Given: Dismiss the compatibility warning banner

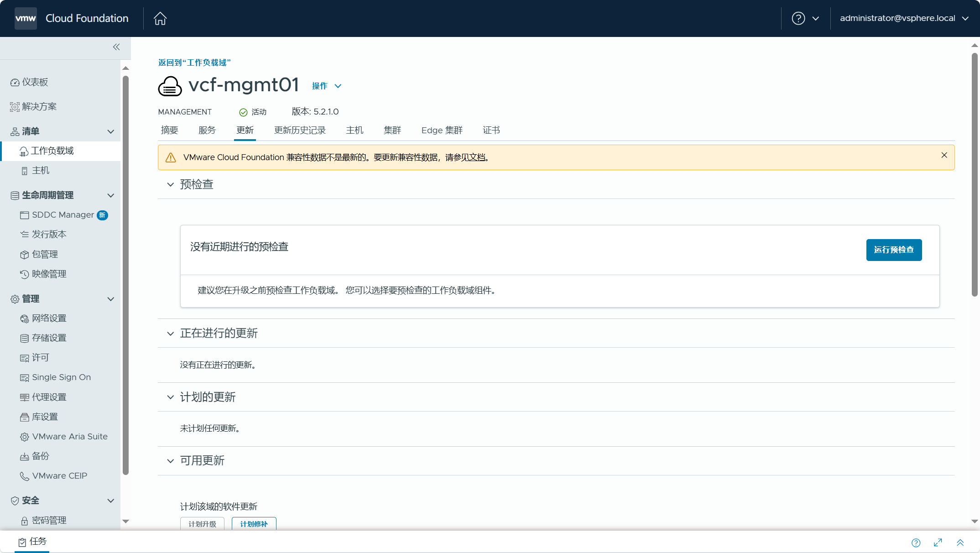Looking at the screenshot, I should point(944,155).
